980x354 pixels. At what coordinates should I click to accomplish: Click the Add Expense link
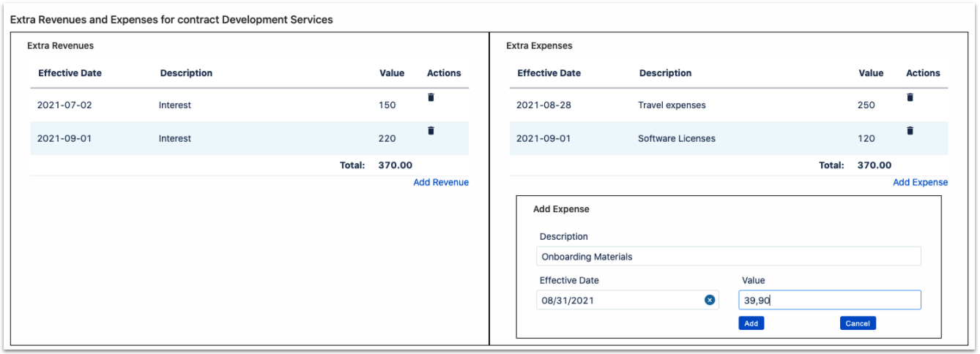tap(920, 182)
